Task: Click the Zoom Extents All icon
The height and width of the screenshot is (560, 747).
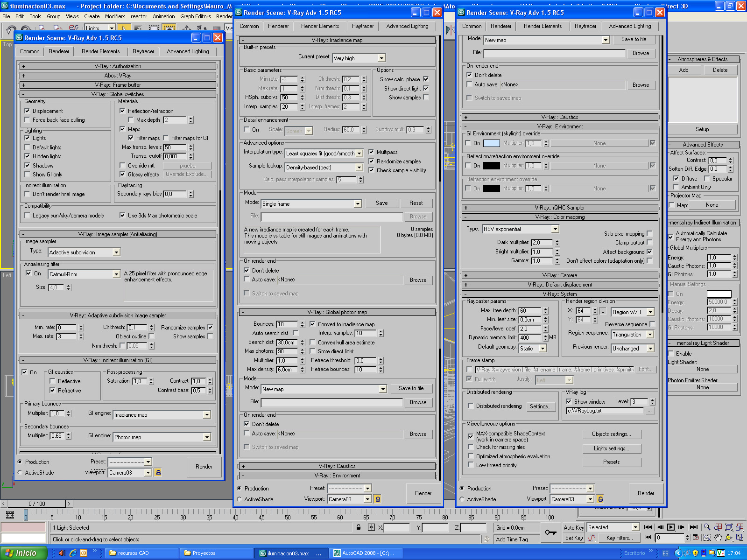Action: (740, 527)
